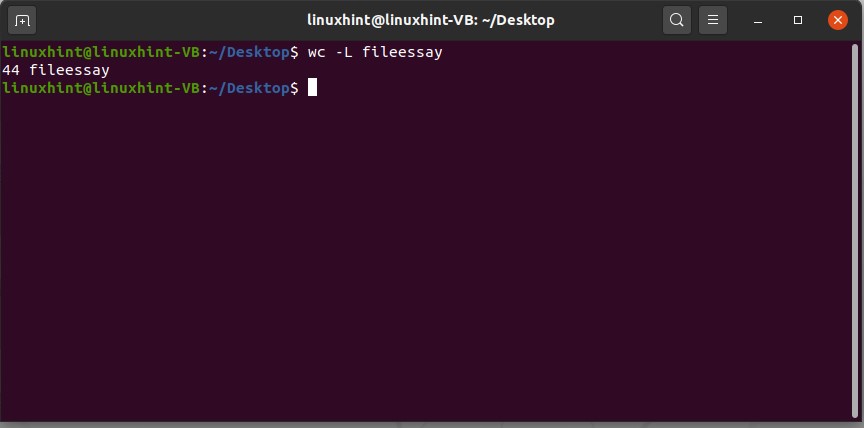This screenshot has width=864, height=428.
Task: Click the "44" output number
Action: pos(11,70)
